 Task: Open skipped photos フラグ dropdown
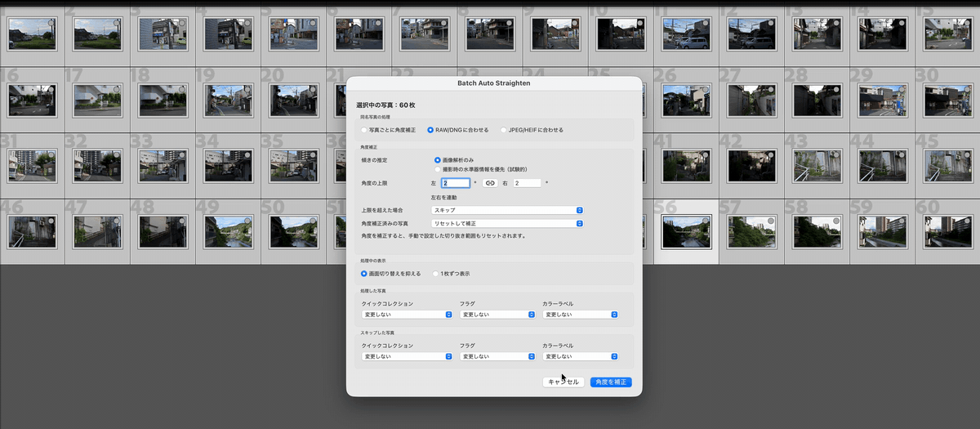(497, 356)
